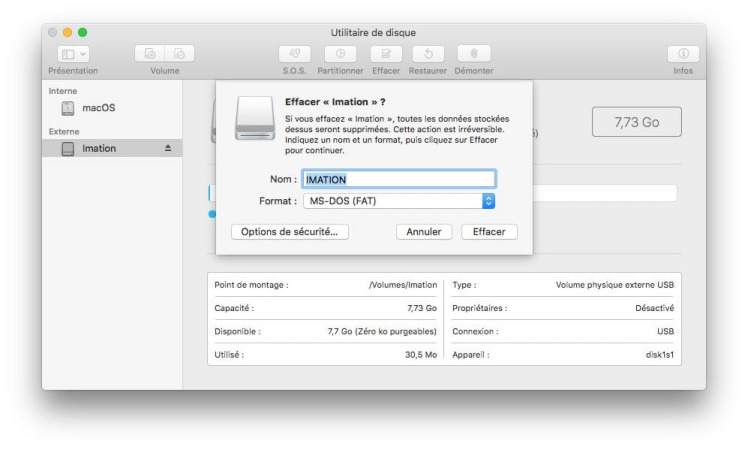Click the Connexion USB value
Viewport: 748px width, 450px height.
click(x=665, y=331)
